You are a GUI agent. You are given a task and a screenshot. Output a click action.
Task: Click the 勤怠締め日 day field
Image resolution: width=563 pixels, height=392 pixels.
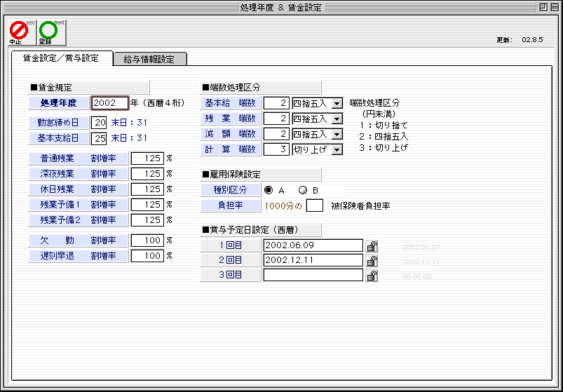pyautogui.click(x=99, y=123)
